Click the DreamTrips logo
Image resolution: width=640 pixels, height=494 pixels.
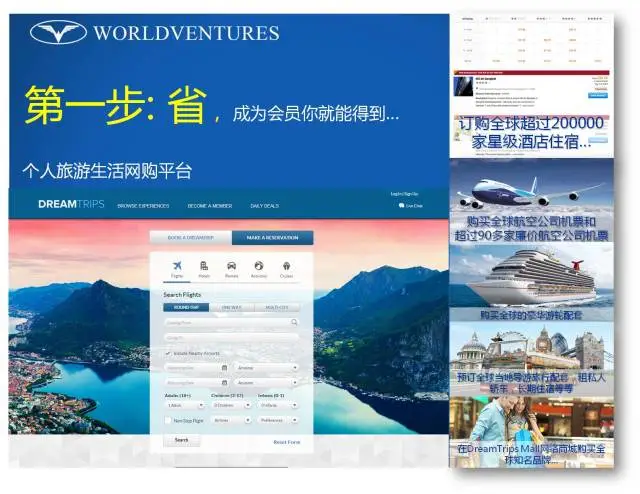pyautogui.click(x=71, y=204)
